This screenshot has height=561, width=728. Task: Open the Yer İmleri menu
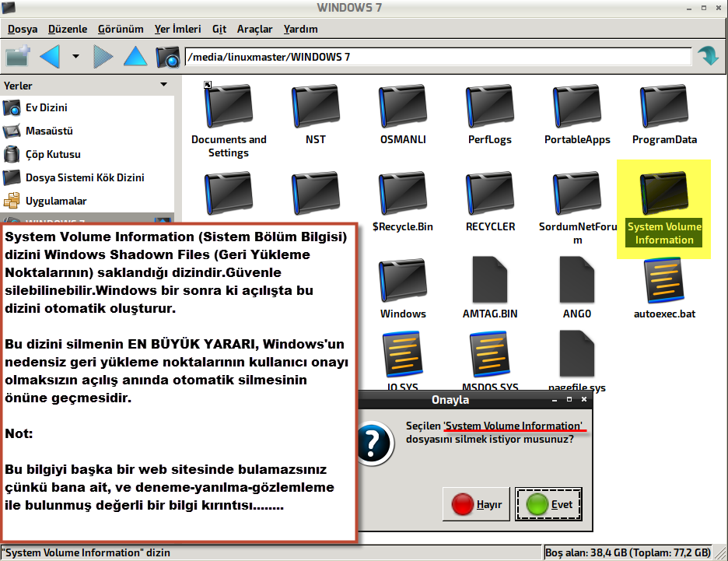(x=177, y=29)
